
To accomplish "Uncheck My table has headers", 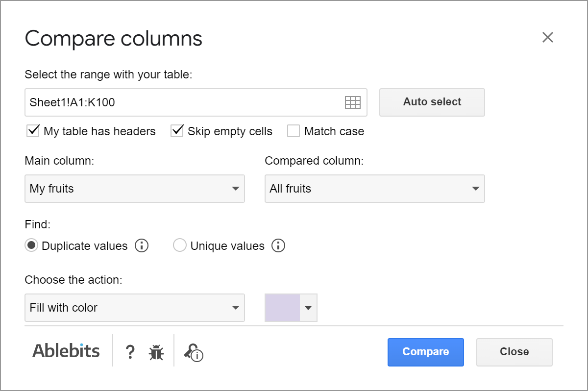I will tap(33, 131).
